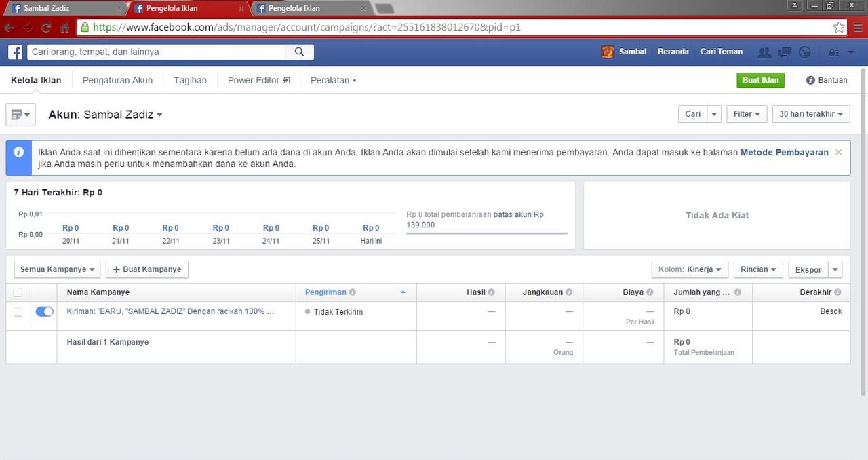This screenshot has height=460, width=868.
Task: Click the green Buat Iklan button
Action: click(760, 80)
